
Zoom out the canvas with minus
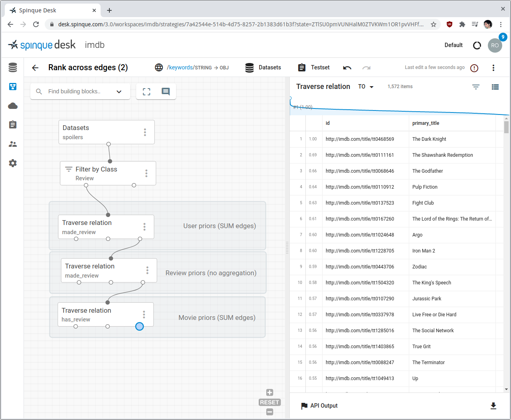point(270,412)
